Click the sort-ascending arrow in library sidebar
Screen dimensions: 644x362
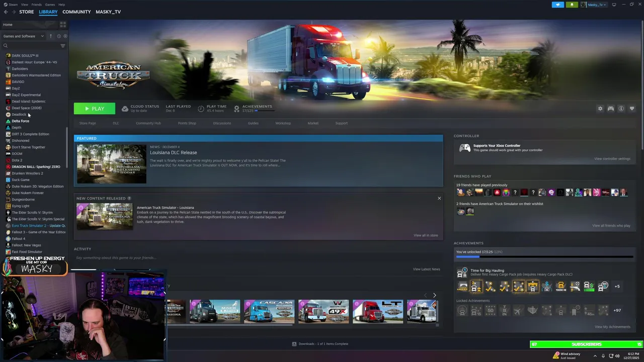50,36
